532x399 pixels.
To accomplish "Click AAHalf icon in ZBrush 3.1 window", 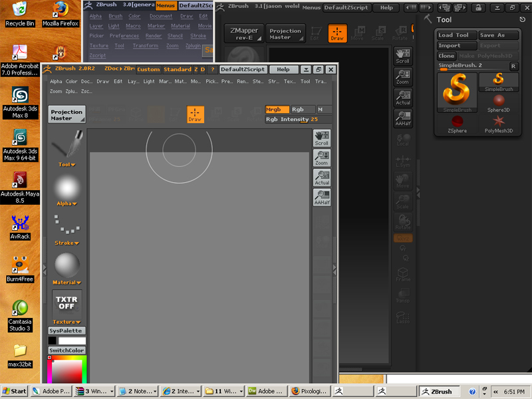I will pos(403,118).
